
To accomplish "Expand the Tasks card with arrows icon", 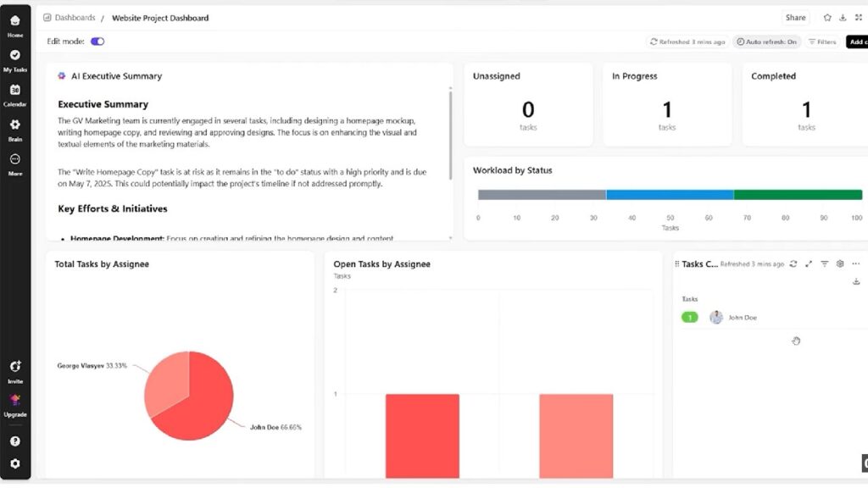I will pos(809,264).
